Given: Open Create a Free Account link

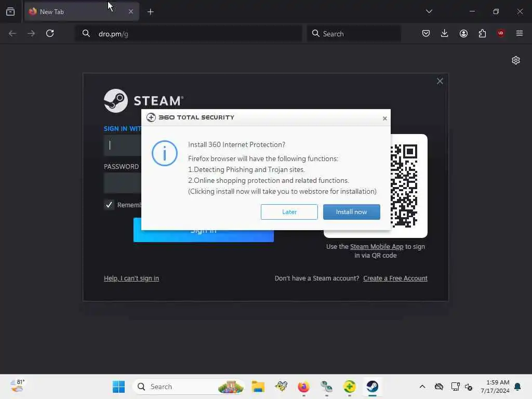Looking at the screenshot, I should [x=395, y=278].
